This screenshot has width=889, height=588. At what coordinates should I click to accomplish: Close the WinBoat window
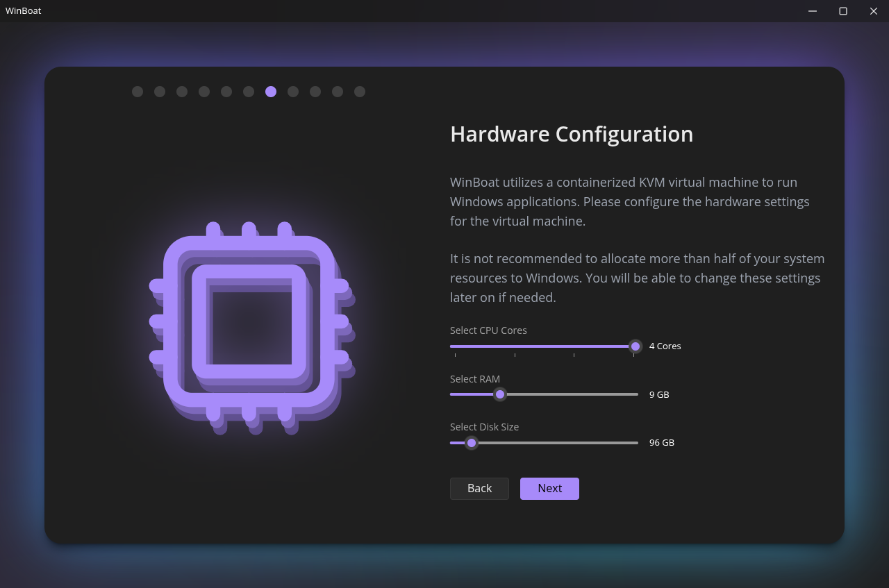click(874, 11)
